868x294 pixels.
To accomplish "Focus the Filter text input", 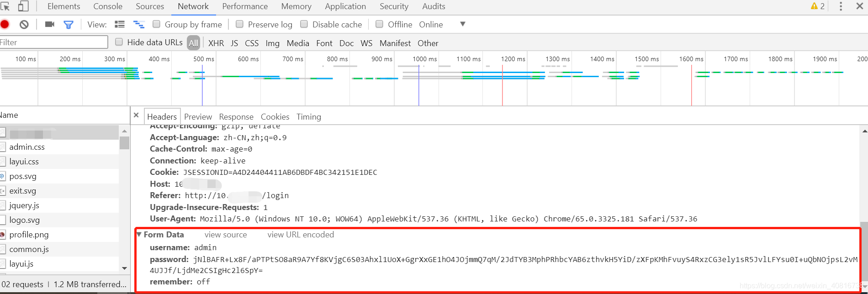I will 53,42.
